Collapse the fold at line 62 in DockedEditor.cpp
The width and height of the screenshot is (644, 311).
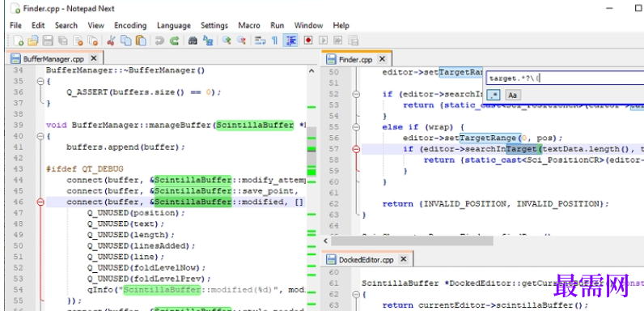click(356, 295)
